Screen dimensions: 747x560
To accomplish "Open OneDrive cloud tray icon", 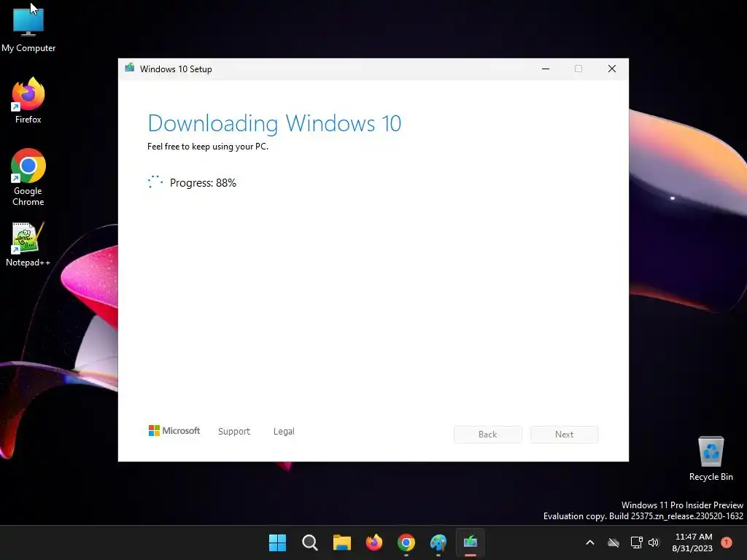I will [614, 542].
